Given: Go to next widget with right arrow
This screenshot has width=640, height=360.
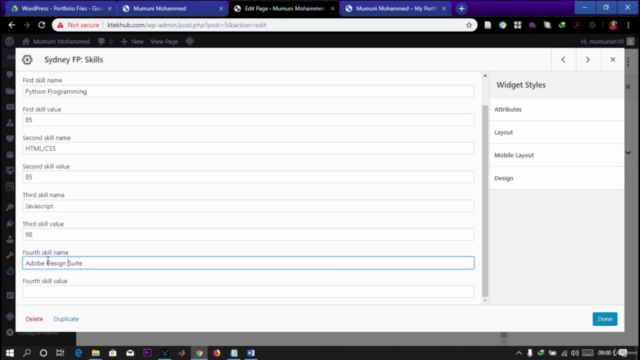Looking at the screenshot, I should click(x=588, y=60).
